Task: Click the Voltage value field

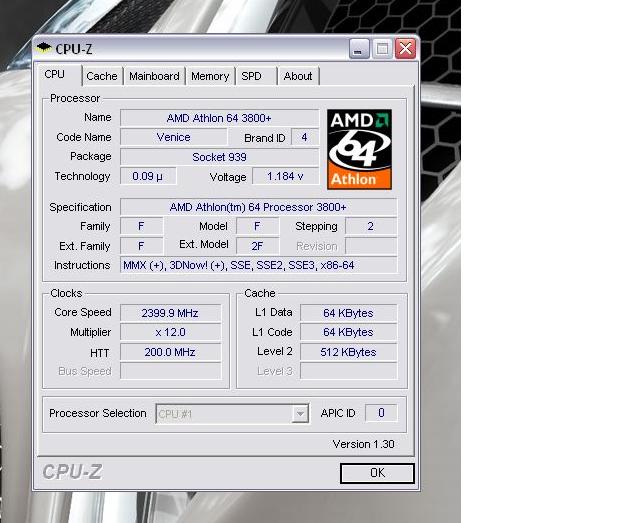Action: [285, 177]
